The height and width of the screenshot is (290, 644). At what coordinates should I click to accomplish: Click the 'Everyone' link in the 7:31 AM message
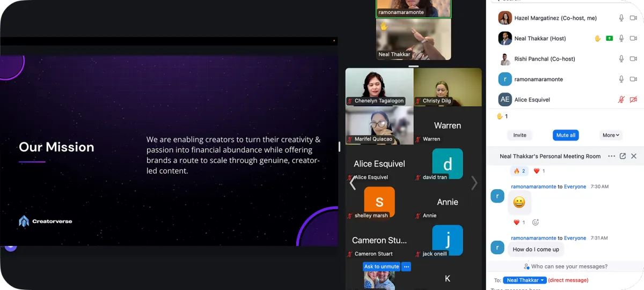point(575,238)
